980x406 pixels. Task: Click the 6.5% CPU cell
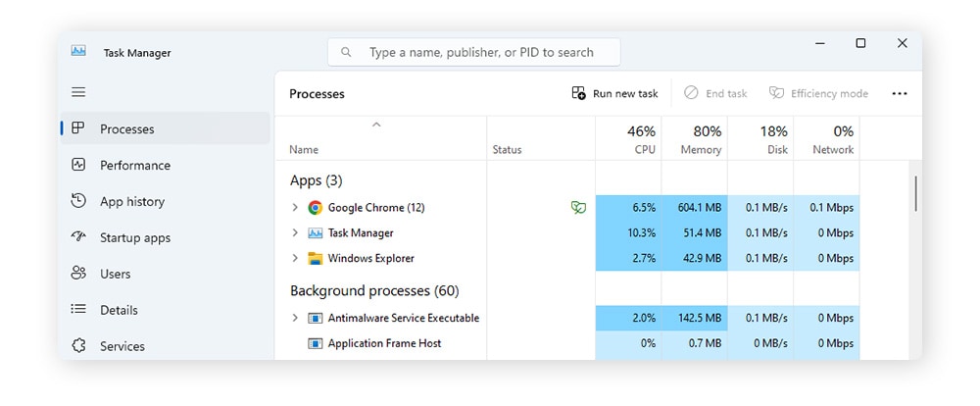point(628,207)
